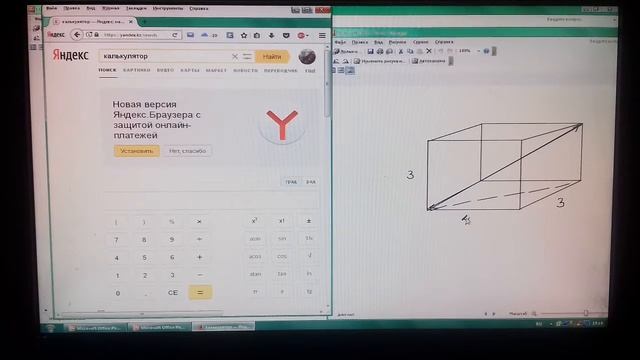Switch to Карты tab on Yandex
This screenshot has height=360, width=640.
(190, 70)
